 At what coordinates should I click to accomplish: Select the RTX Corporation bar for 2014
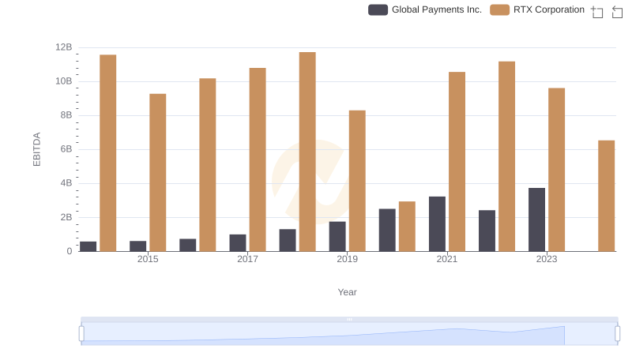(x=108, y=153)
